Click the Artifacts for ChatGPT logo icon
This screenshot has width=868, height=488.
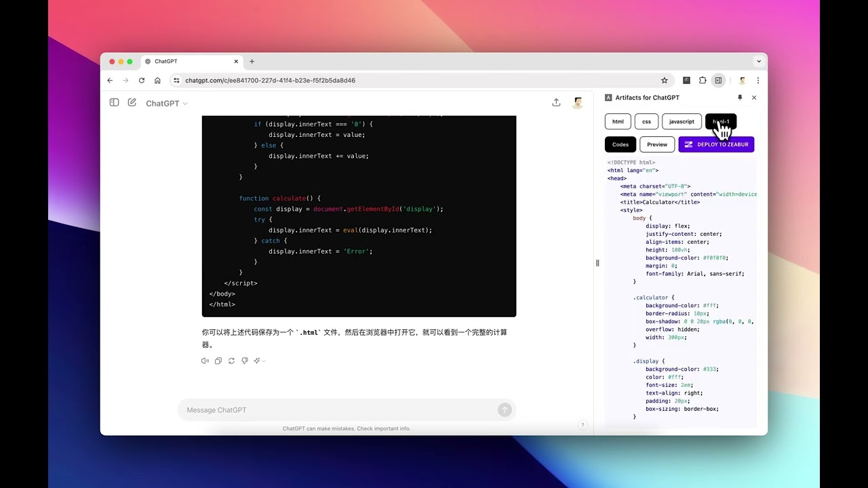coord(608,98)
